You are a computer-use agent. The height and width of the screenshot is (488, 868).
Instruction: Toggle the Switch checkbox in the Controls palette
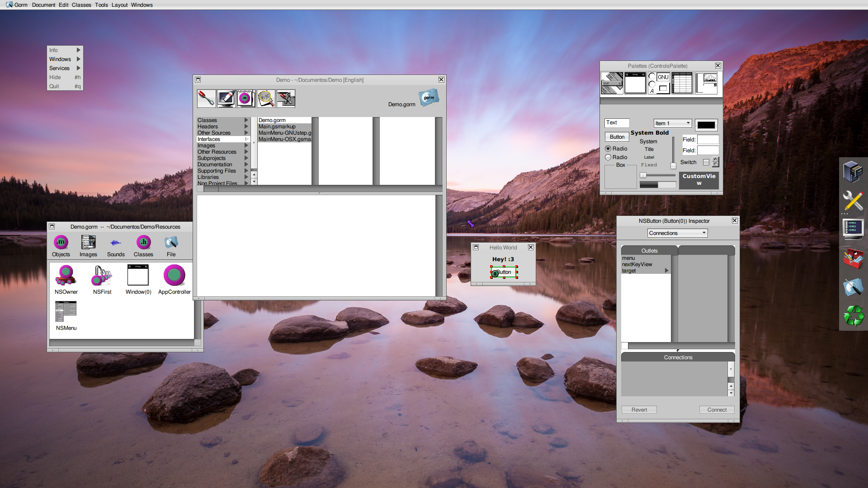705,162
